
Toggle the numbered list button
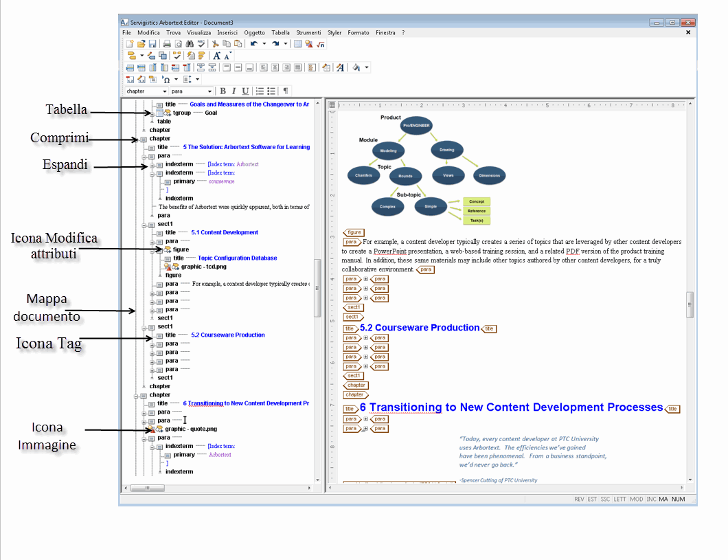coord(260,91)
